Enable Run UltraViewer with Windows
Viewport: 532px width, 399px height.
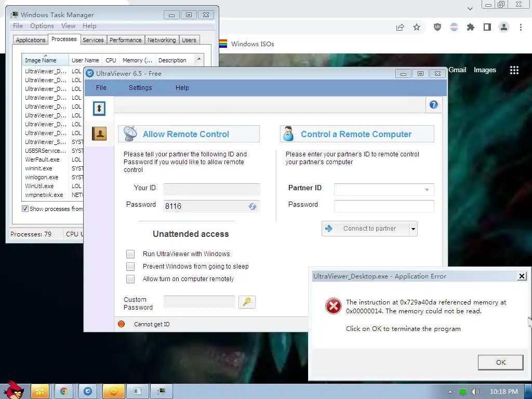pyautogui.click(x=130, y=254)
